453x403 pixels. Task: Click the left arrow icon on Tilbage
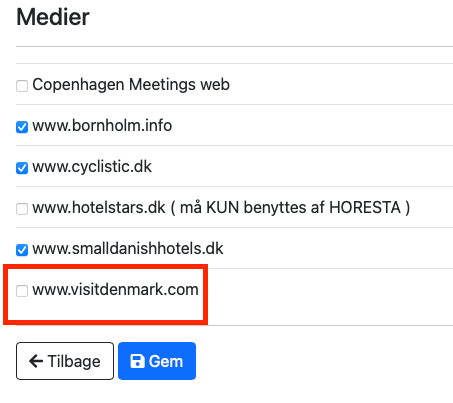pyautogui.click(x=36, y=361)
